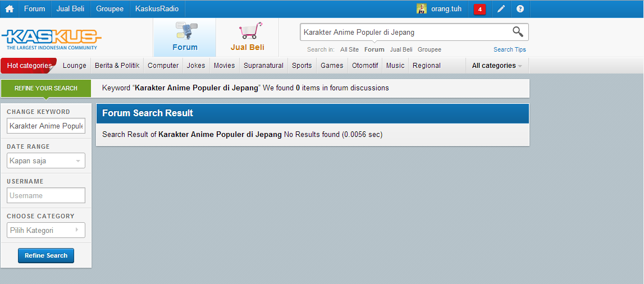The width and height of the screenshot is (644, 284).
Task: Open KaskusRadio in the top bar
Action: pos(157,8)
